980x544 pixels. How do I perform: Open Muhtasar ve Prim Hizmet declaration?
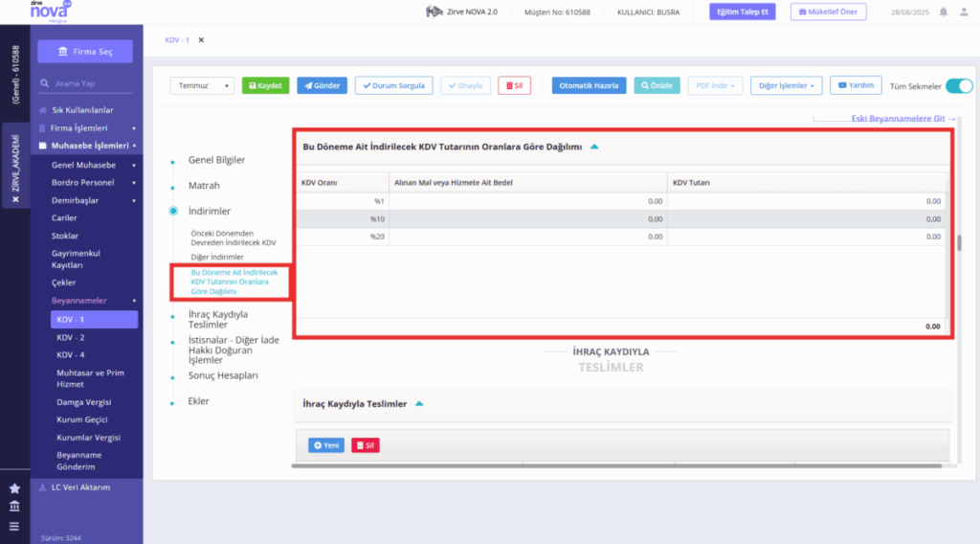pos(91,378)
